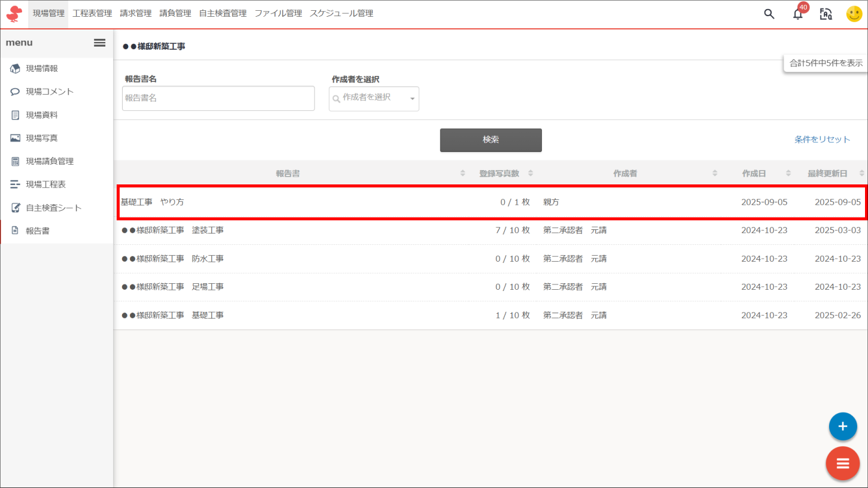The image size is (868, 488).
Task: Sort by 最終更新日 column header
Action: click(x=827, y=174)
